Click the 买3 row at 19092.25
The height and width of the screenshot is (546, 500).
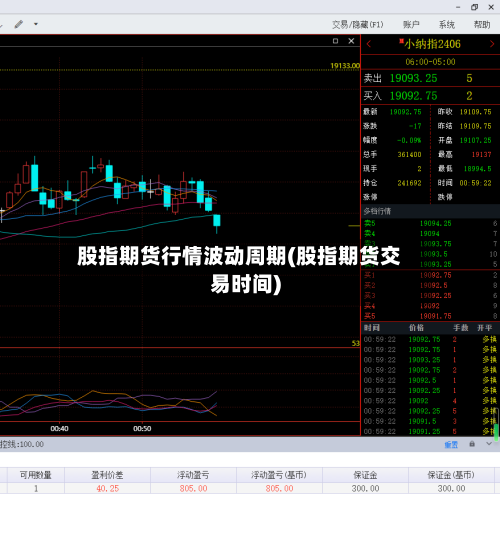click(x=430, y=296)
